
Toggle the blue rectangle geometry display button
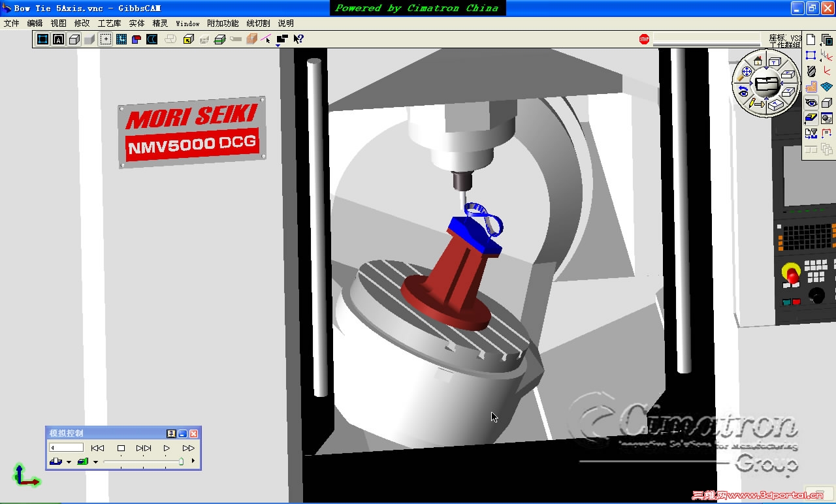point(42,39)
